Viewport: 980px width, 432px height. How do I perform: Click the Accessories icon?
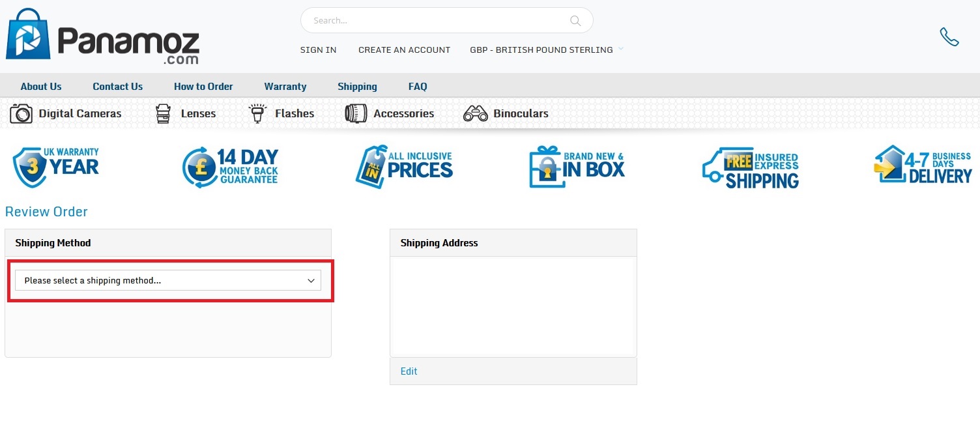click(x=356, y=113)
